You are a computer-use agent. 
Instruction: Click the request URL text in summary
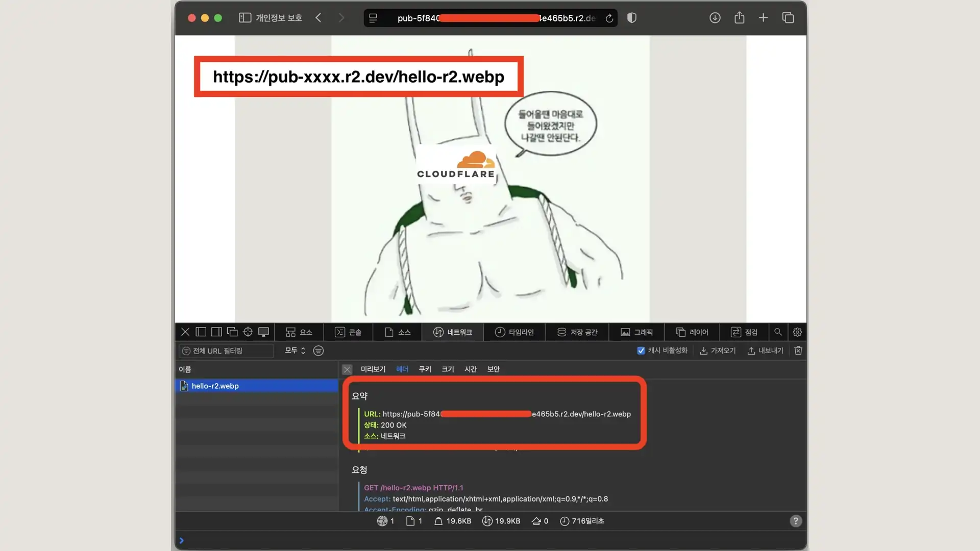pos(507,414)
